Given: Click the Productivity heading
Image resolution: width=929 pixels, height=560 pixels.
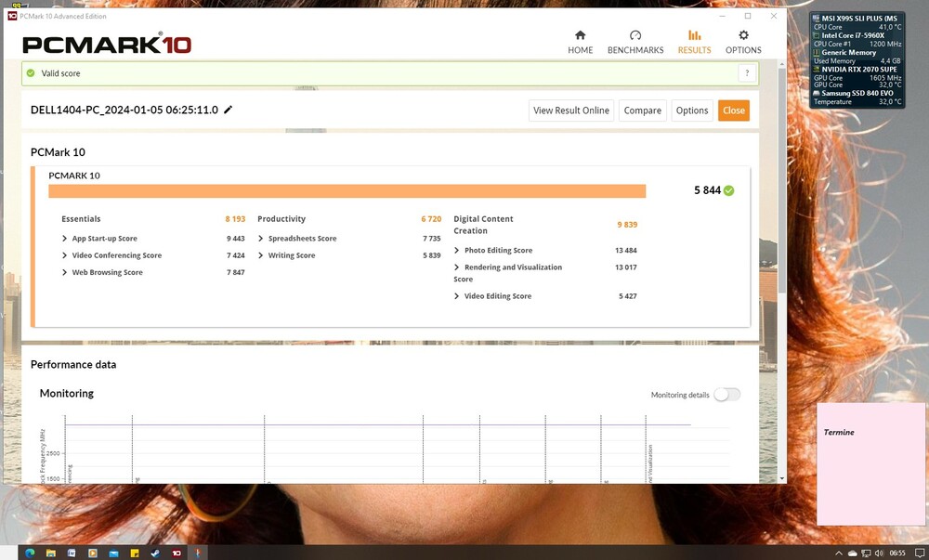Looking at the screenshot, I should [x=281, y=219].
